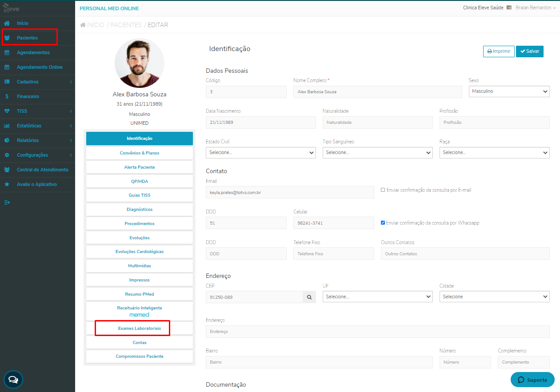560x392 pixels.
Task: Click the Email input field
Action: point(290,192)
